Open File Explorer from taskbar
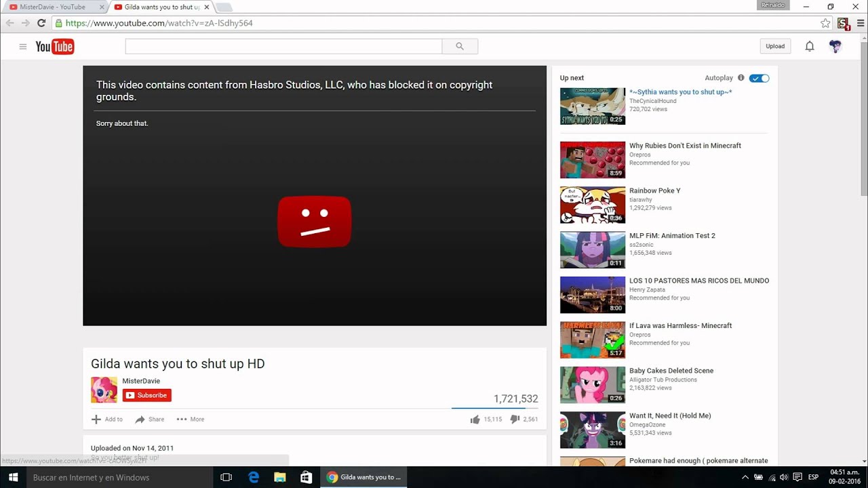Image resolution: width=868 pixels, height=488 pixels. point(280,477)
